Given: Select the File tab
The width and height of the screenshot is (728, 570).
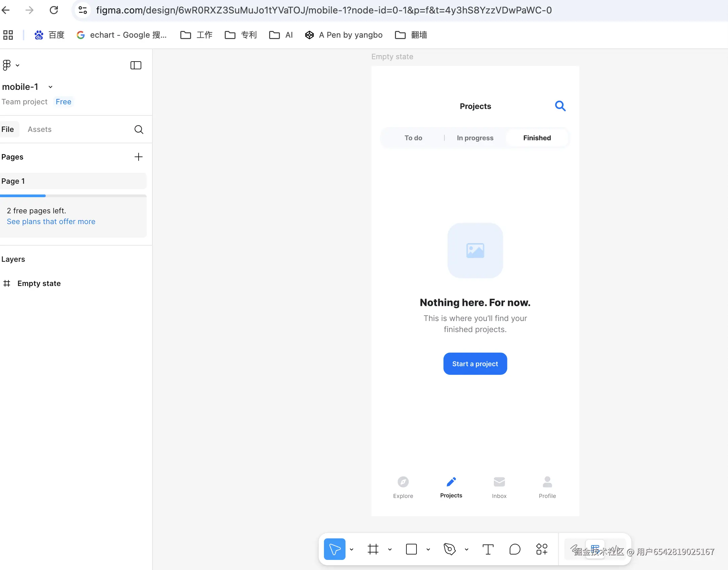Looking at the screenshot, I should 8,129.
